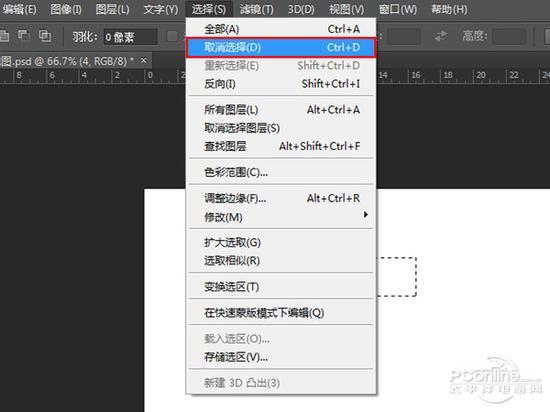Toggle the anti-alias checkbox beside feather field
550x412 pixels.
pos(172,36)
